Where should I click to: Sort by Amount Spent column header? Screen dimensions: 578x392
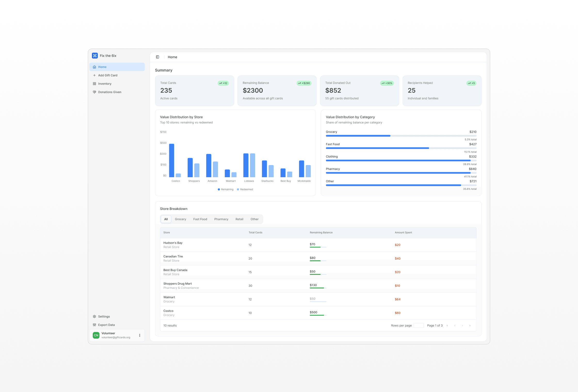pyautogui.click(x=403, y=233)
